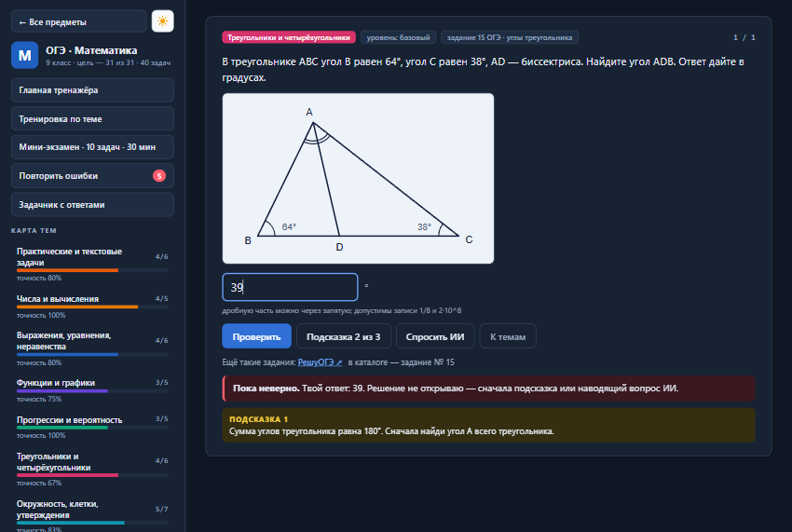
Task: Click the Пока неверно feedback message
Action: [488, 389]
